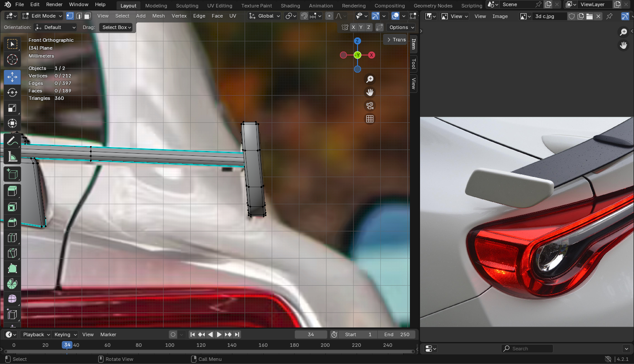The image size is (634, 364).
Task: Open the File menu
Action: (19, 4)
